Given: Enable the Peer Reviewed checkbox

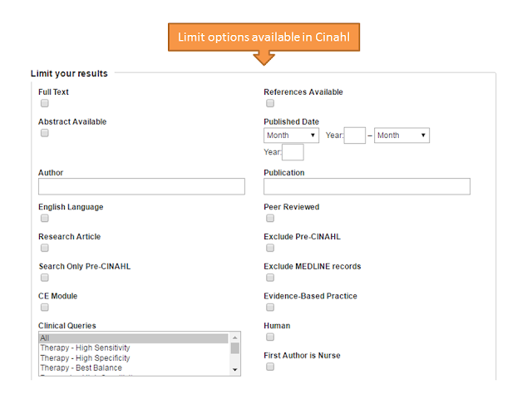Looking at the screenshot, I should [x=270, y=218].
